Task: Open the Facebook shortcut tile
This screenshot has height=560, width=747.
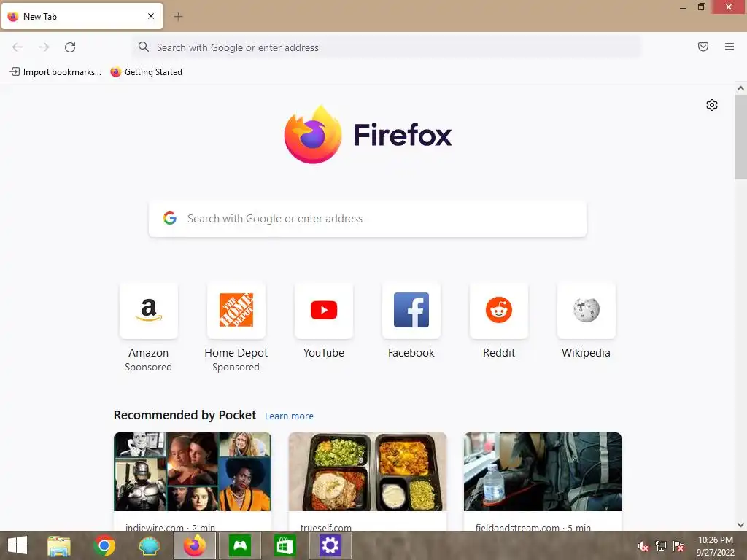Action: tap(411, 311)
